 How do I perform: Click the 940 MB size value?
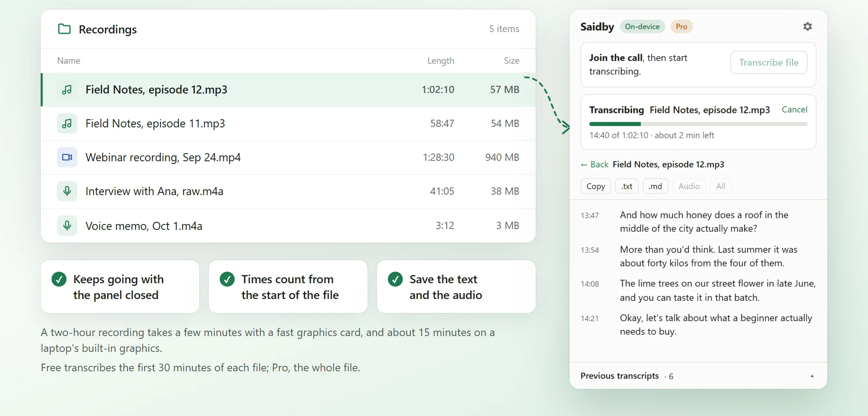coord(502,157)
